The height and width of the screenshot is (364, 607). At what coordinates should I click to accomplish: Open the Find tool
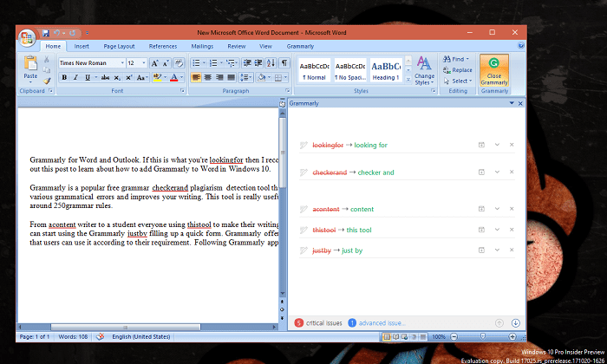pyautogui.click(x=456, y=59)
